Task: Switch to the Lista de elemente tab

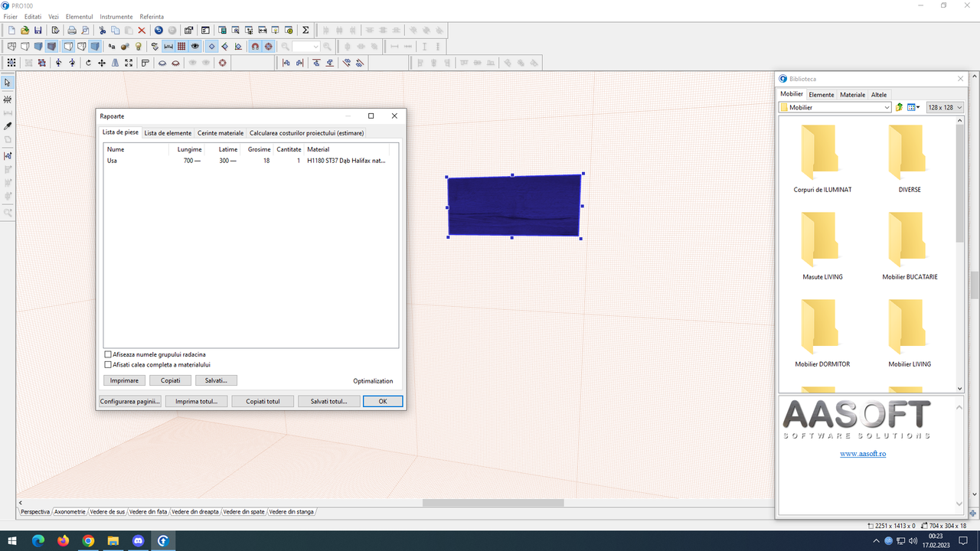Action: coord(168,133)
